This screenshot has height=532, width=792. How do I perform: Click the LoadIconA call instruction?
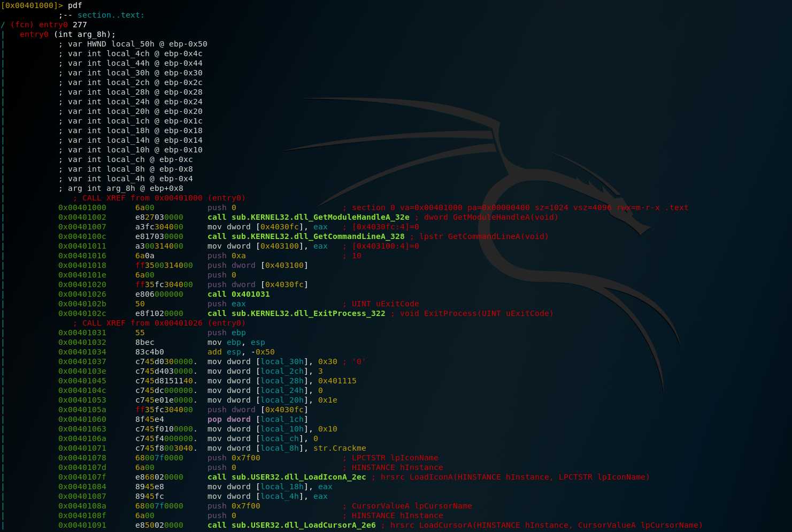point(287,477)
